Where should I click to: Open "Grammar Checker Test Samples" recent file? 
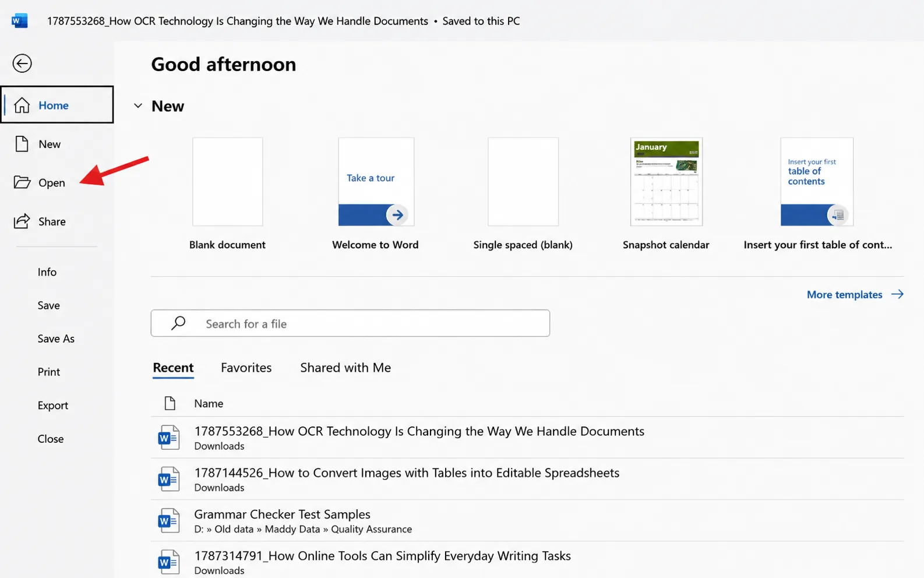(x=527, y=520)
